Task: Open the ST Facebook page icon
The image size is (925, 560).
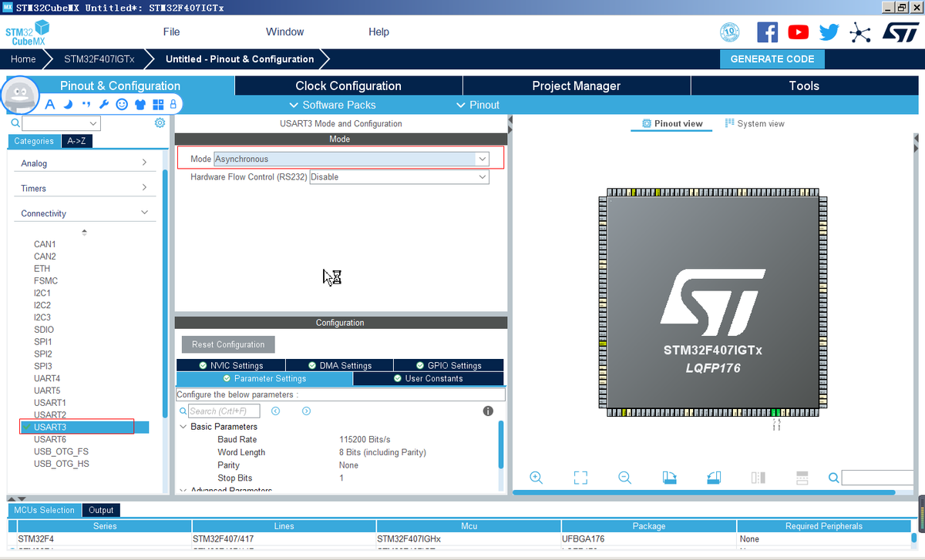Action: (767, 32)
